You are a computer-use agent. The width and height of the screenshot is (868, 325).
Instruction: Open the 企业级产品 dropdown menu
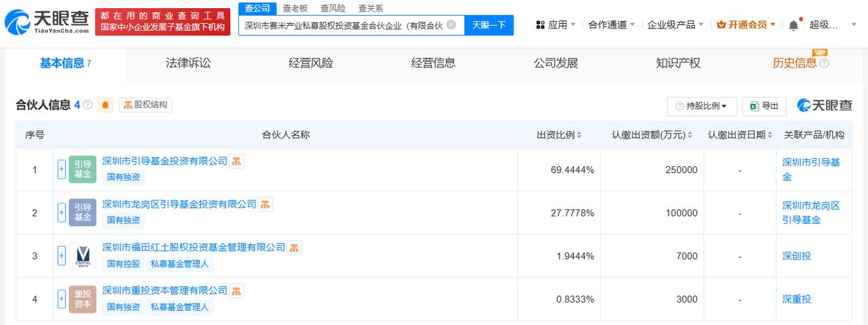click(x=676, y=25)
